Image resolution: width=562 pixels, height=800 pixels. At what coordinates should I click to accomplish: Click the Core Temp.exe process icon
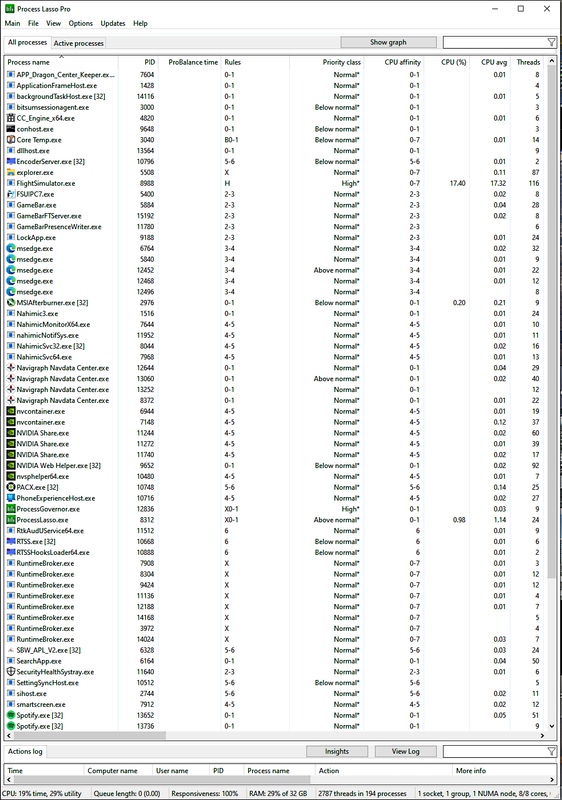(11, 140)
